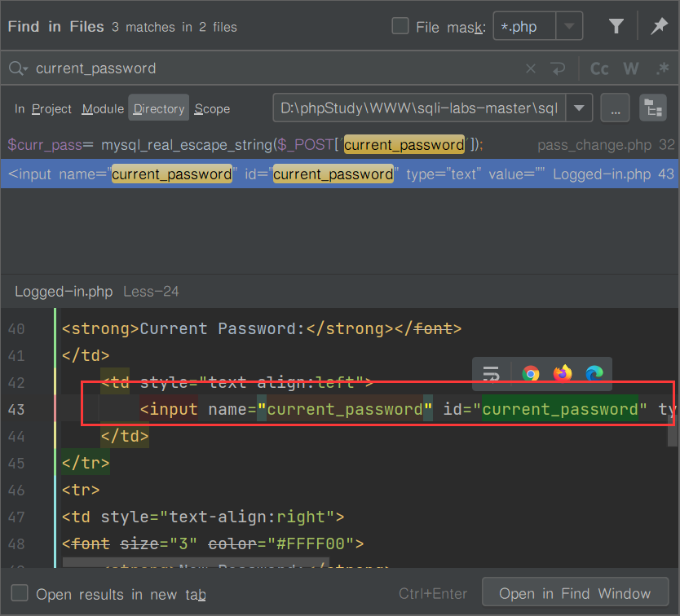680x616 pixels.
Task: Browse directory with ellipsis button
Action: (x=615, y=108)
